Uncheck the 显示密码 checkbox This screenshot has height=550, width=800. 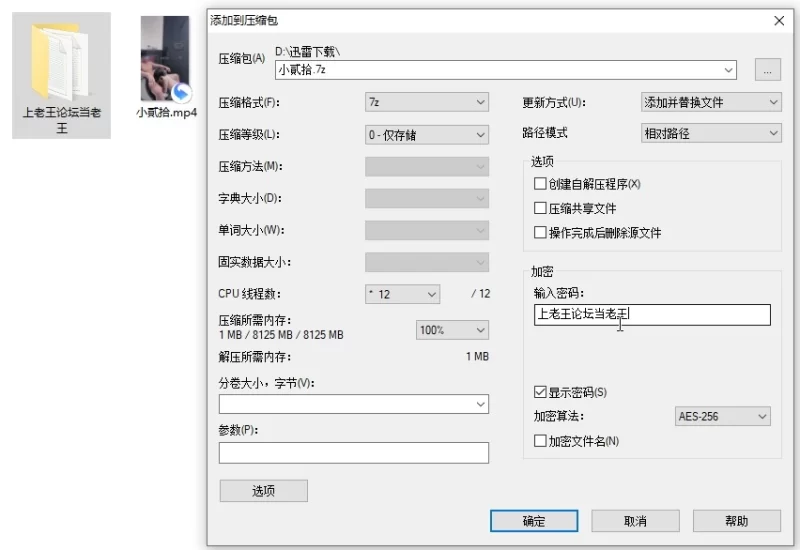(541, 391)
